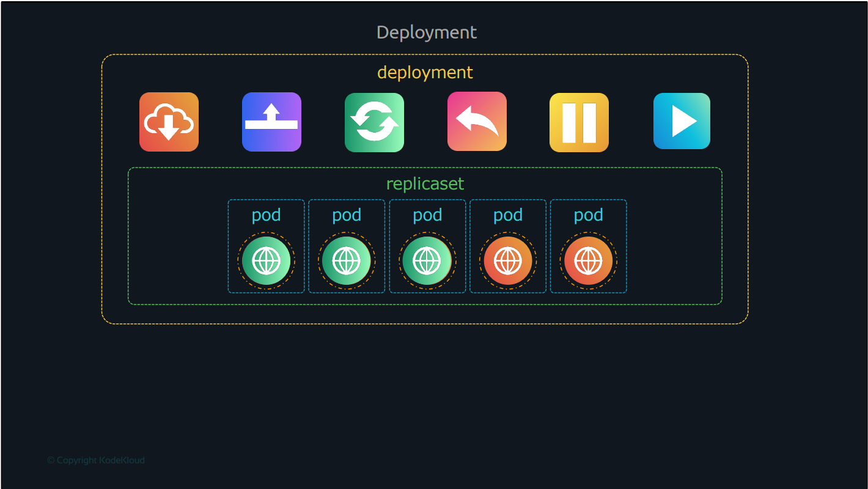The height and width of the screenshot is (489, 868).
Task: Select the third green globe pod icon
Action: click(427, 261)
